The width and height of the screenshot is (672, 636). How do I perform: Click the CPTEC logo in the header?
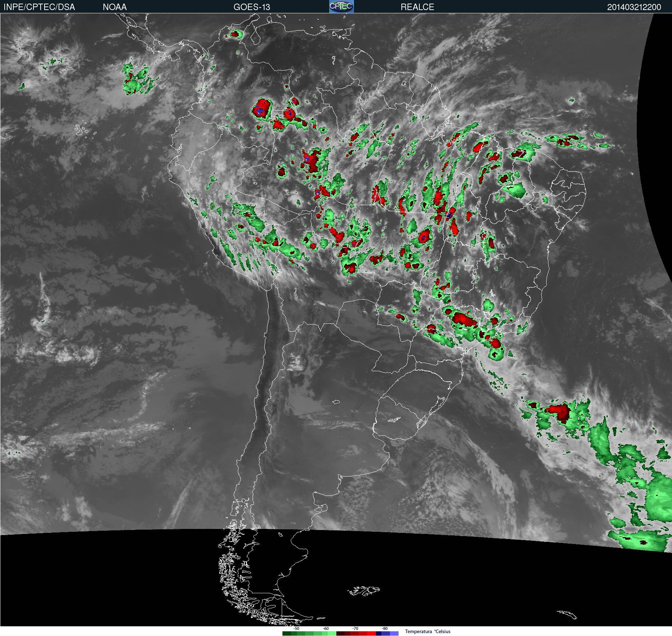(341, 6)
